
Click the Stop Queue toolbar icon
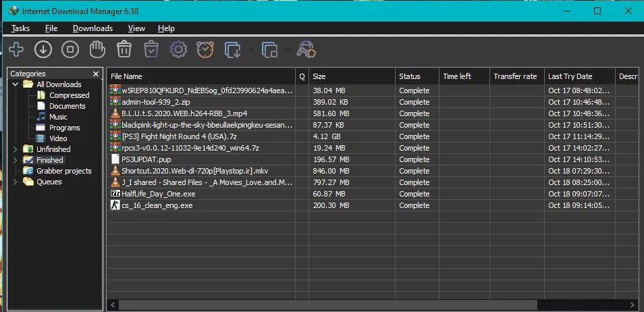pyautogui.click(x=270, y=50)
